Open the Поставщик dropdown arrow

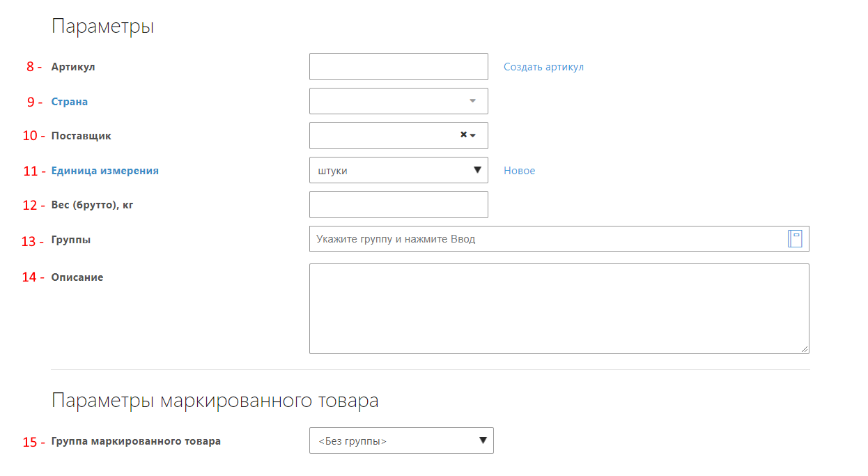click(474, 135)
